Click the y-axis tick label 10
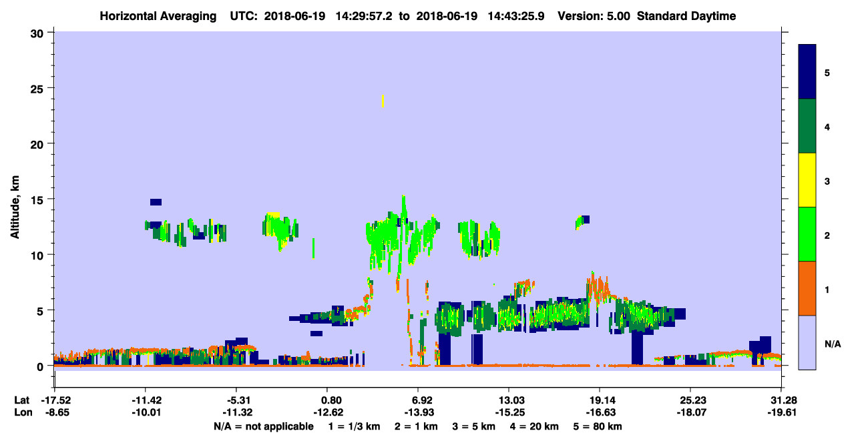This screenshot has width=868, height=445. 39,255
